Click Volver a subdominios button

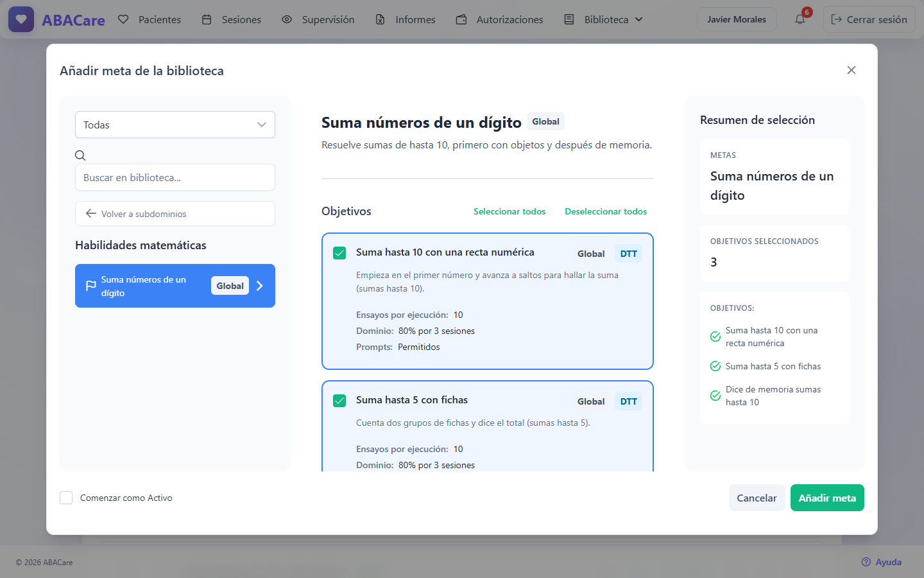coord(175,214)
